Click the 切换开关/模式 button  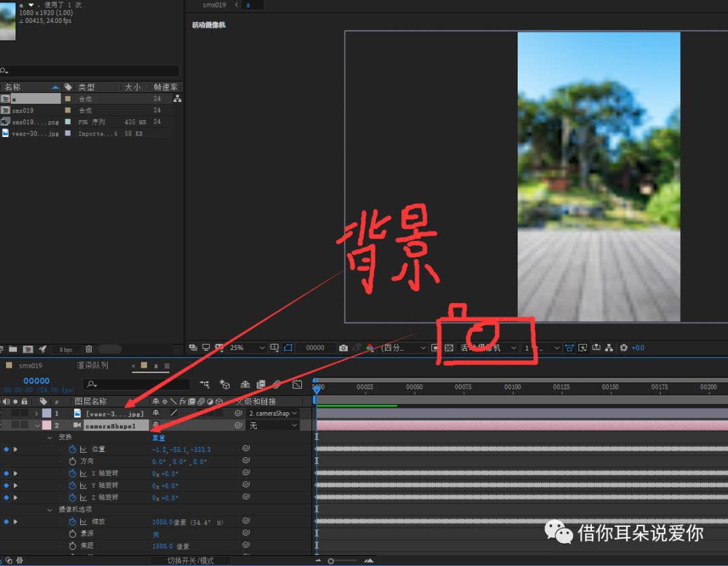(190, 561)
